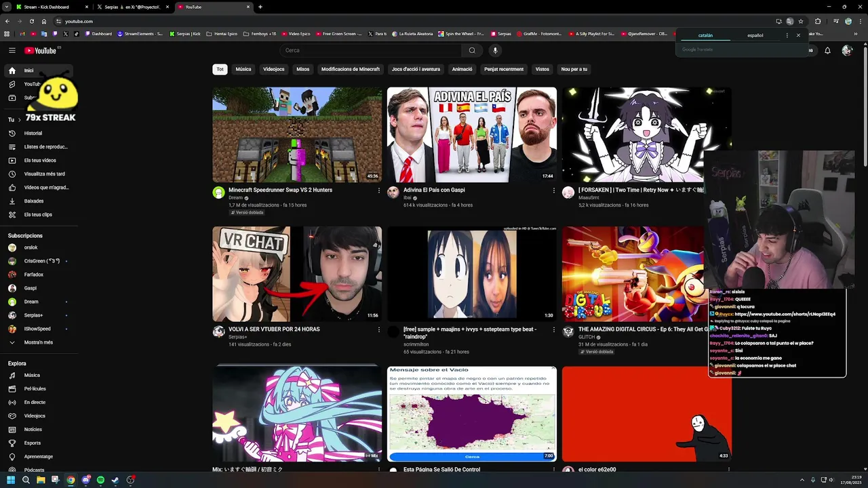Screen dimensions: 868x488
Task: Select the Música filter chip
Action: coord(243,69)
